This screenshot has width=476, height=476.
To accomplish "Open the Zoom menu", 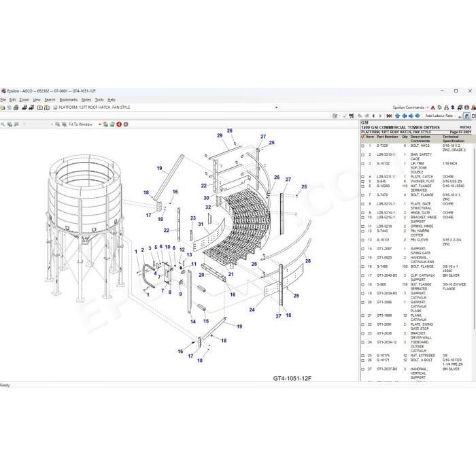I will (24, 99).
